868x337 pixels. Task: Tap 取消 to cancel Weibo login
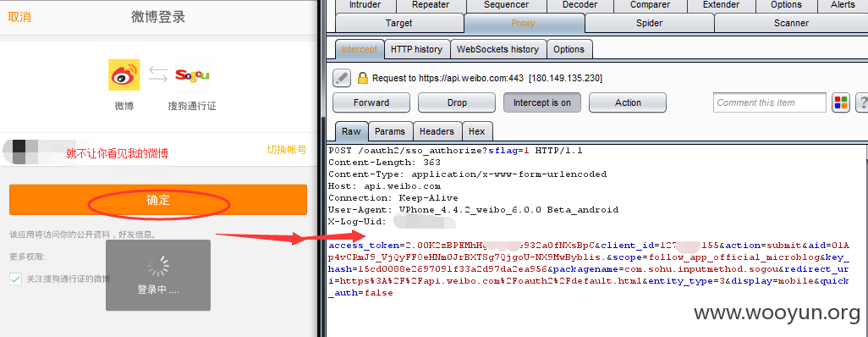tap(19, 17)
